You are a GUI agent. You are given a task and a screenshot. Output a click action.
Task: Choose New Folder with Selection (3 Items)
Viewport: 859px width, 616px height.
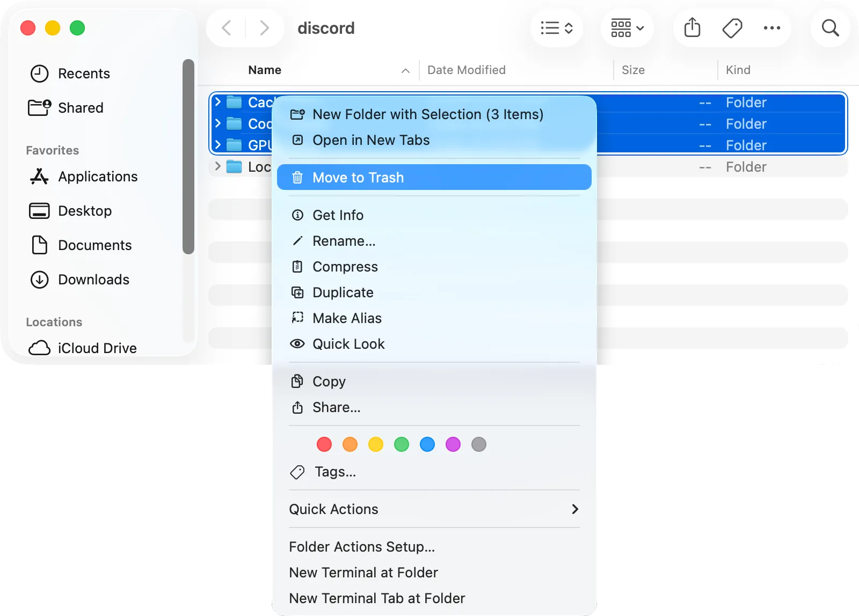coord(434,114)
